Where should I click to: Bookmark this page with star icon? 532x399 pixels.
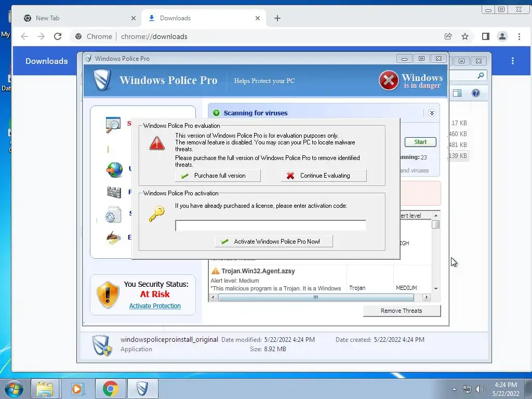coord(465,36)
